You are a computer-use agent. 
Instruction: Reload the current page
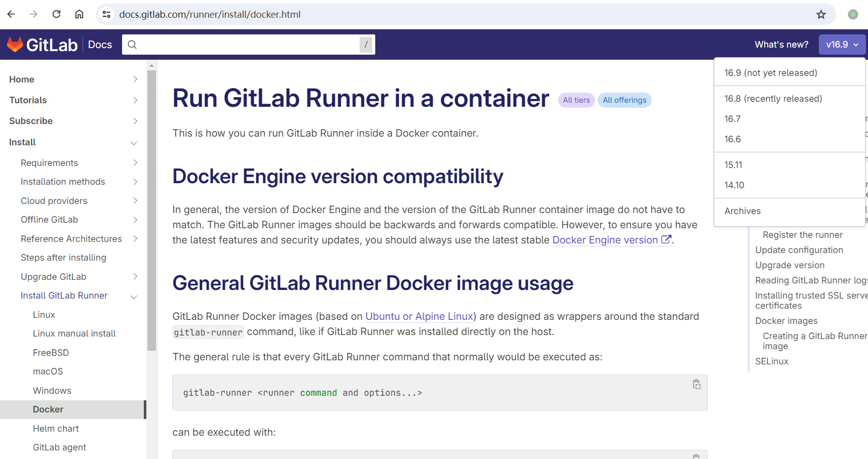(56, 14)
